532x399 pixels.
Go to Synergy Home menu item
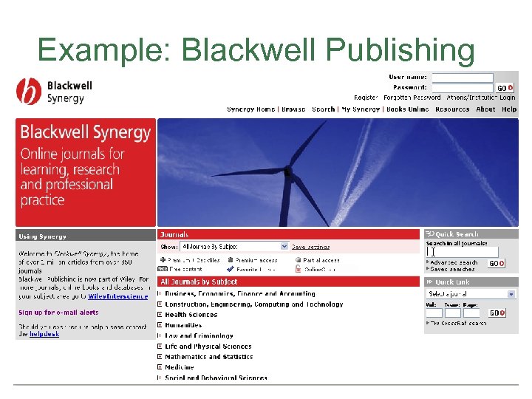(250, 109)
